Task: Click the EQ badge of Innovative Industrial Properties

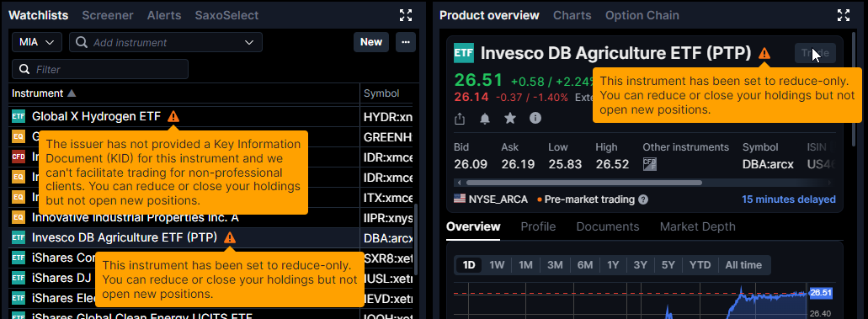Action: [x=19, y=217]
